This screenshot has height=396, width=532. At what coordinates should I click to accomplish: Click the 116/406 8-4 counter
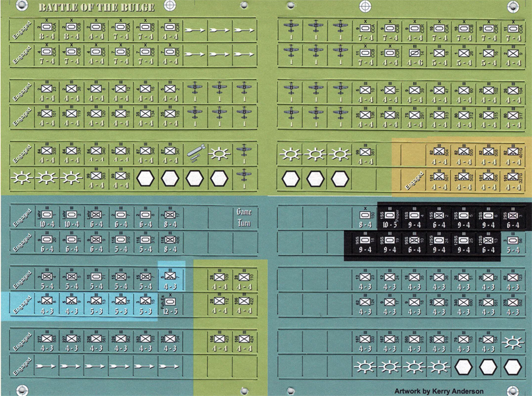point(170,243)
